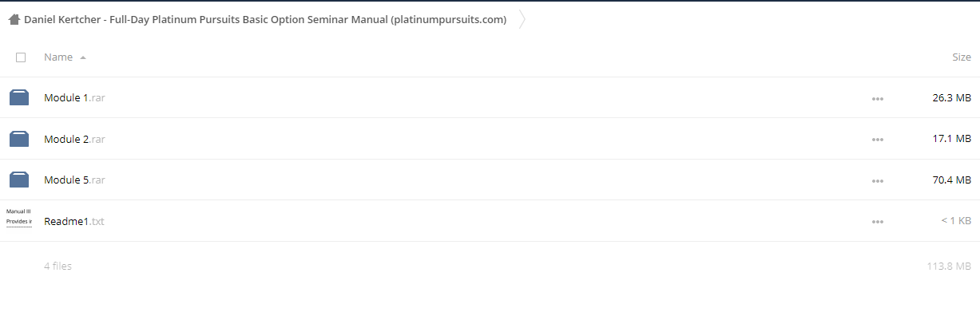
Task: Sort files by the Size column
Action: (962, 57)
